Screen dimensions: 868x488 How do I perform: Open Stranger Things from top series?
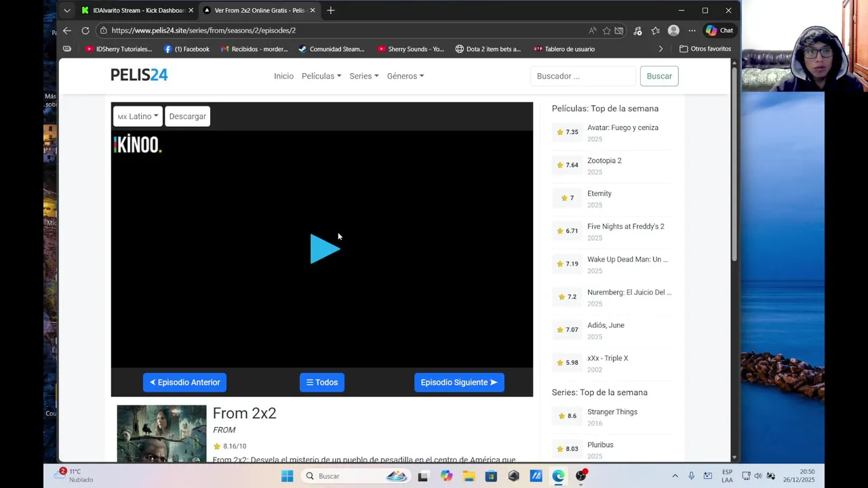(612, 411)
